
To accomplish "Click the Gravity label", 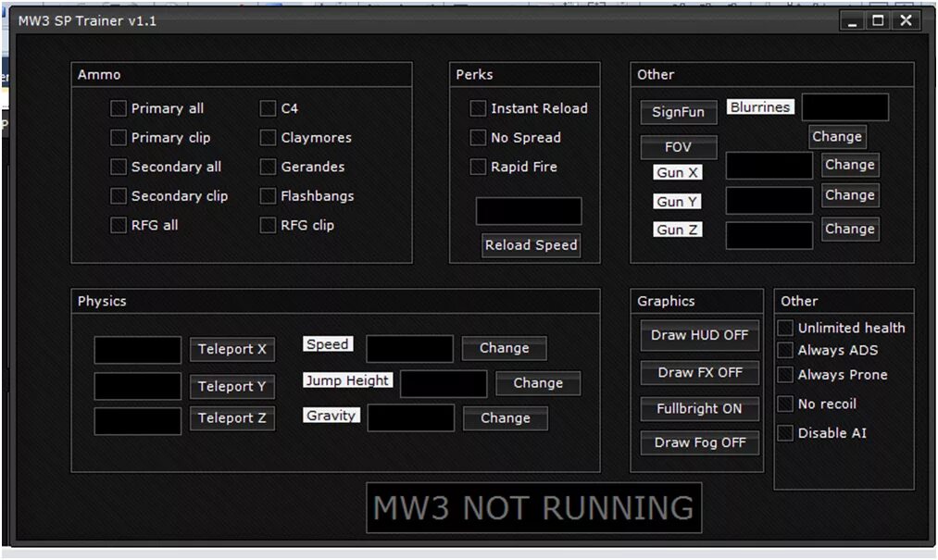I will [331, 416].
